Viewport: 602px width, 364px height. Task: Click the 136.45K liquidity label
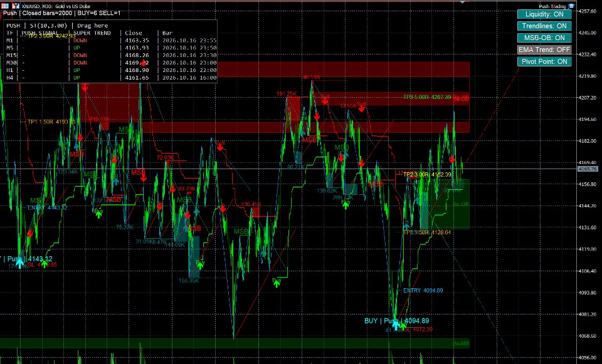[x=251, y=204]
